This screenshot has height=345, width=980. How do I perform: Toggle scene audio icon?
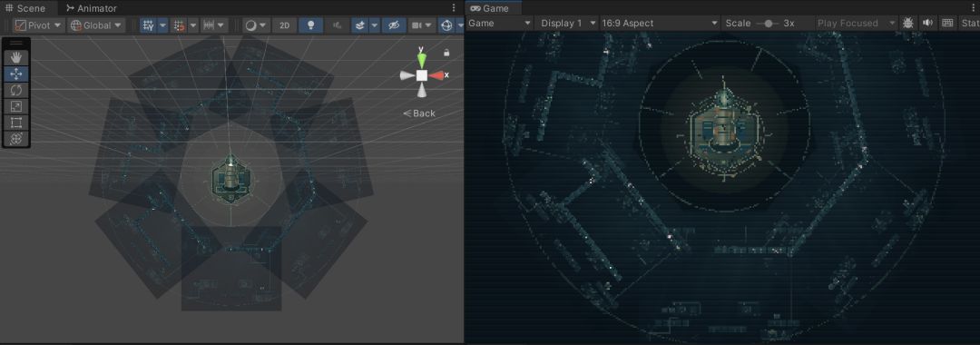tap(338, 25)
